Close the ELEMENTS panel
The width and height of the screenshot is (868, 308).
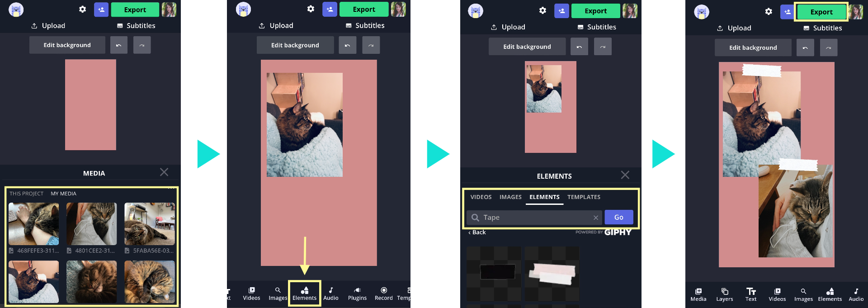pos(625,175)
